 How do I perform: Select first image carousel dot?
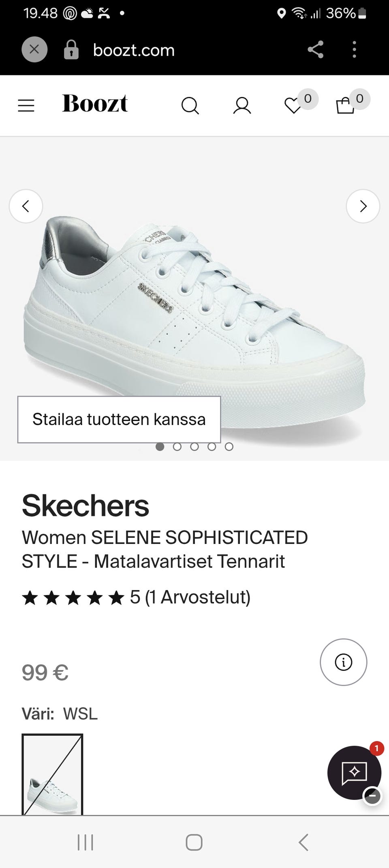[x=160, y=447]
